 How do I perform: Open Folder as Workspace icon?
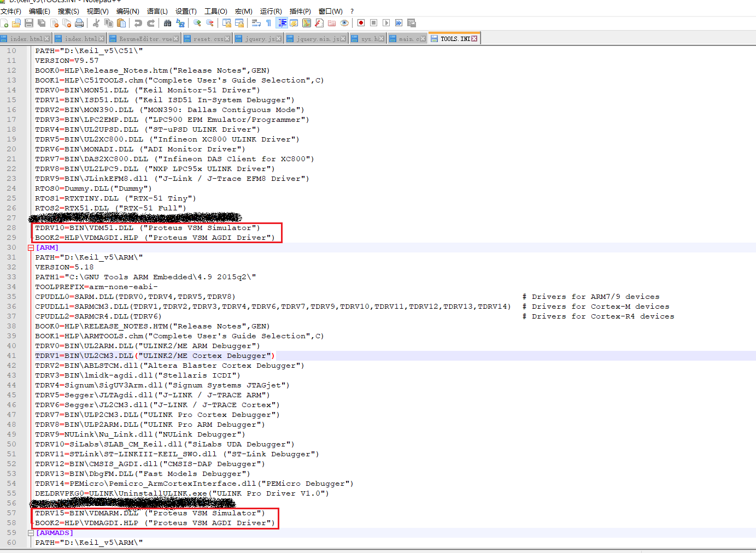(x=332, y=23)
